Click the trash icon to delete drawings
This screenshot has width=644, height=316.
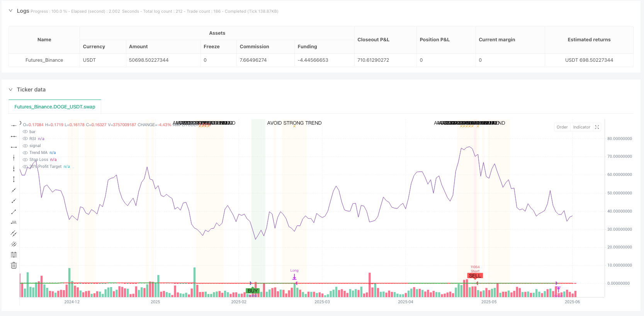[x=14, y=265]
